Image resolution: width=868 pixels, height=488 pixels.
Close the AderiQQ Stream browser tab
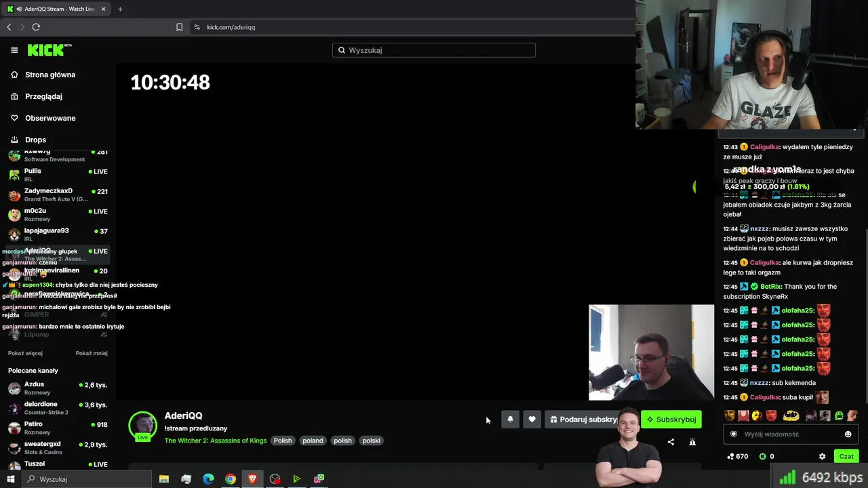click(x=104, y=9)
